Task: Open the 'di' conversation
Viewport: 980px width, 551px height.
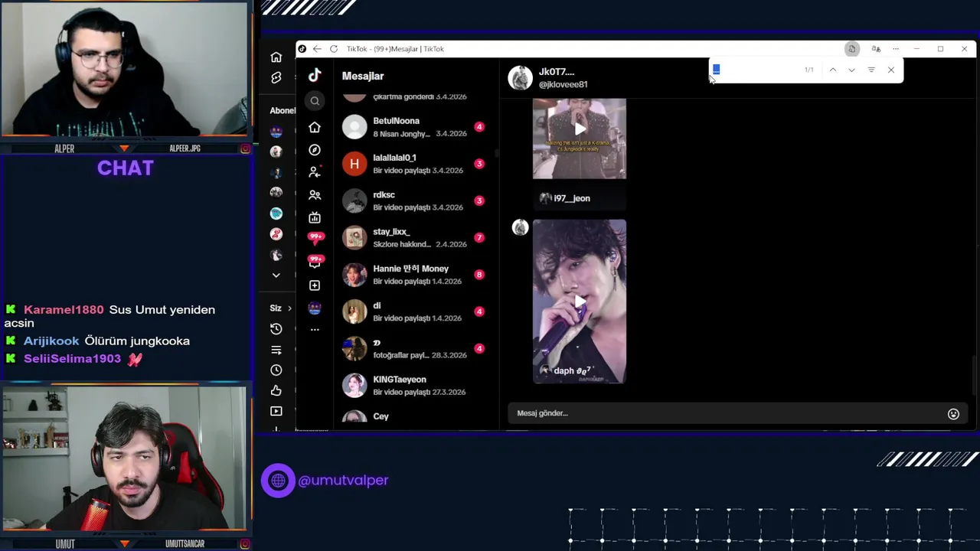Action: tap(416, 311)
